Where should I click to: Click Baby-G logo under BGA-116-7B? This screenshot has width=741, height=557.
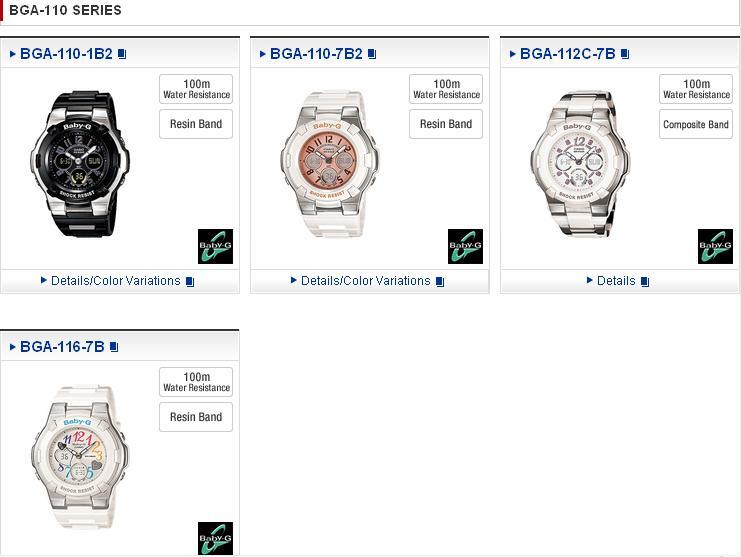215,538
